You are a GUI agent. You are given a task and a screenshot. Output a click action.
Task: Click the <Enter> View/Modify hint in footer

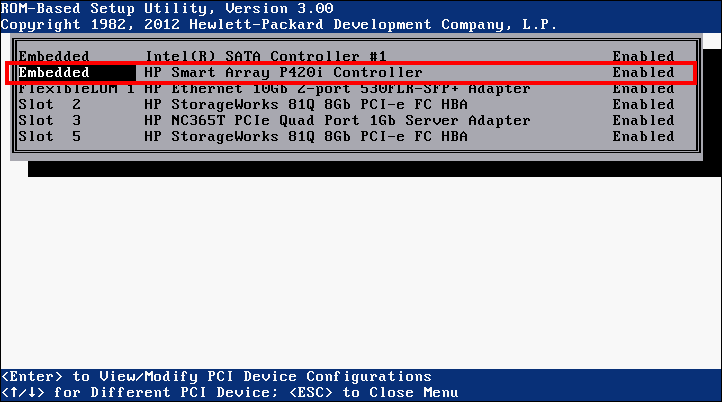[x=217, y=377]
